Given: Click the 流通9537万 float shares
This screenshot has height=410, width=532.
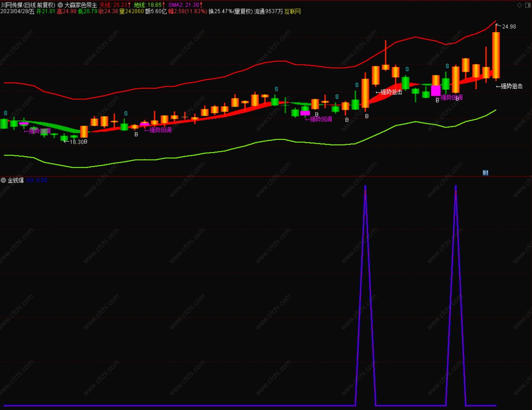Looking at the screenshot, I should tap(269, 11).
